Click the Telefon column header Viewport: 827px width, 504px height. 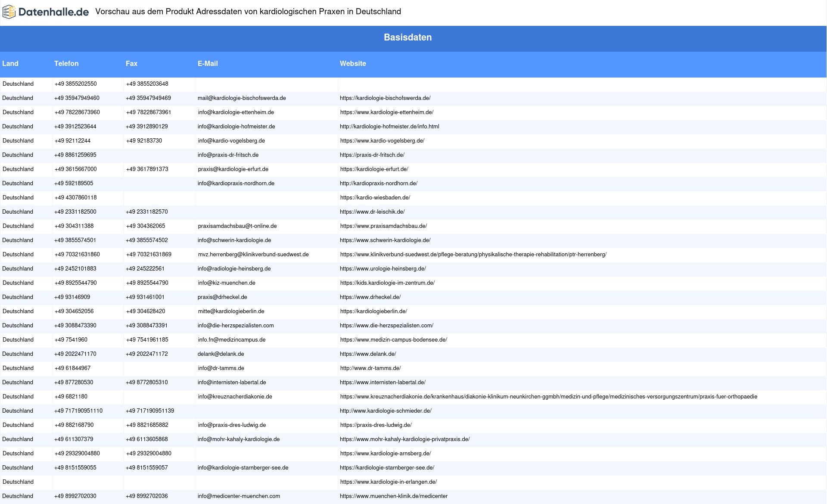tap(66, 63)
